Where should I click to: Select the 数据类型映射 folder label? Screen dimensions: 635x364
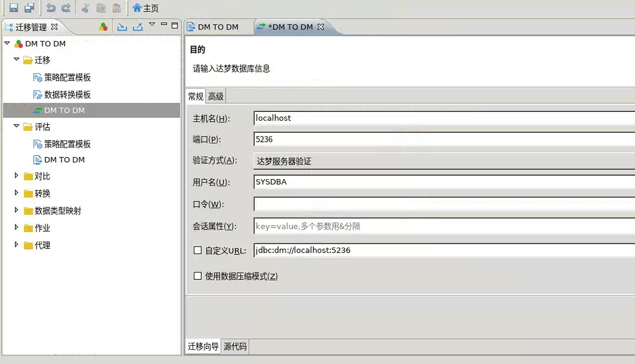(58, 211)
